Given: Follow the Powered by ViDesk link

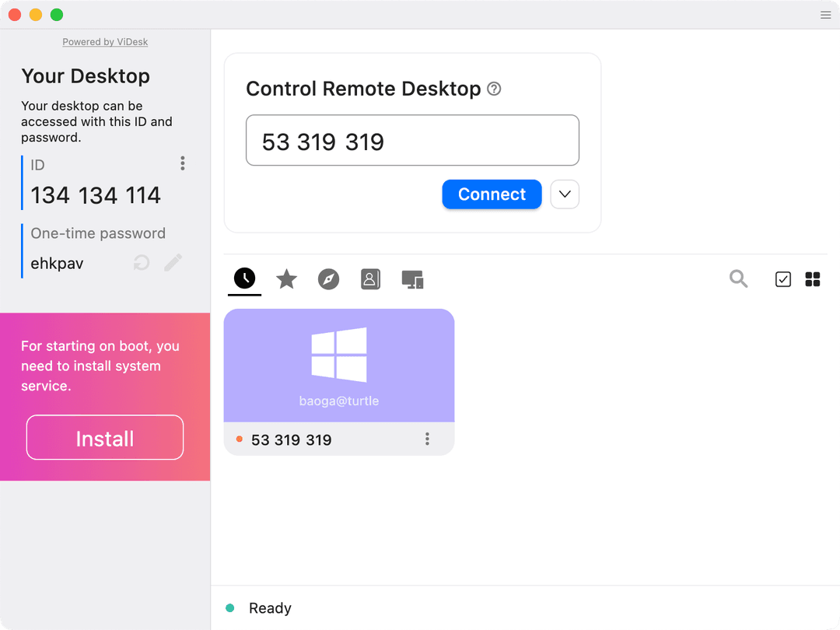Looking at the screenshot, I should (105, 41).
